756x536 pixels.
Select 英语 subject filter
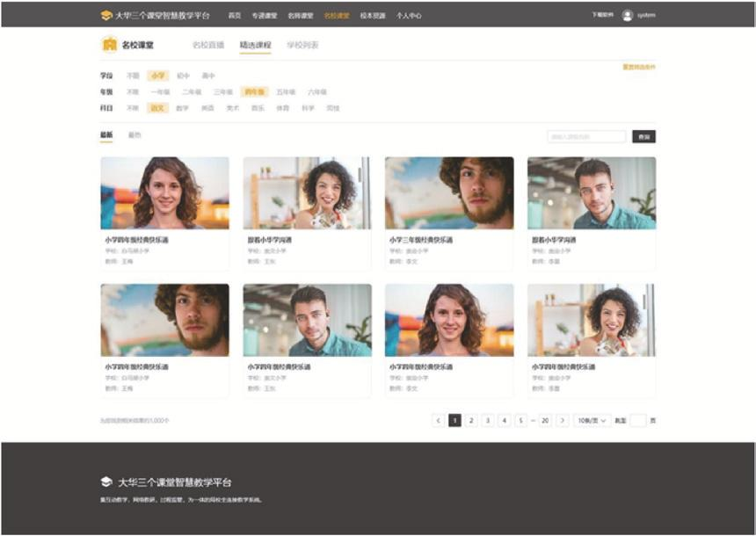coord(207,108)
